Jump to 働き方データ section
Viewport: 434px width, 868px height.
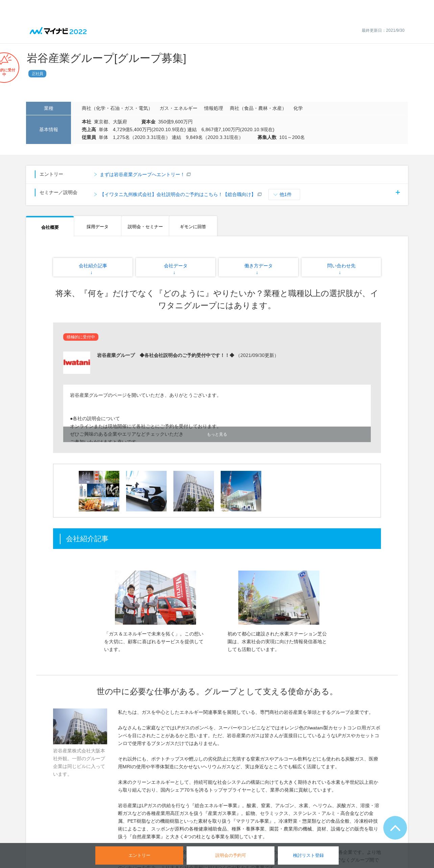pos(258,267)
